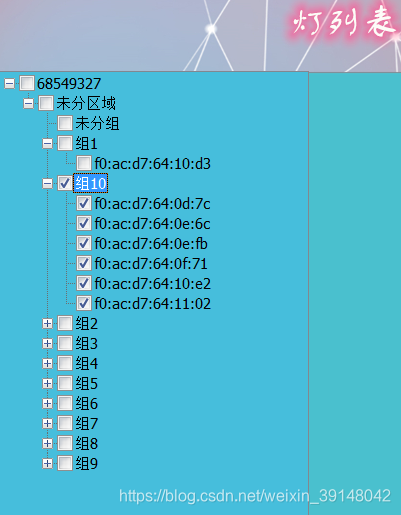
Task: Uncheck the 组10 checkbox
Action: pos(65,183)
